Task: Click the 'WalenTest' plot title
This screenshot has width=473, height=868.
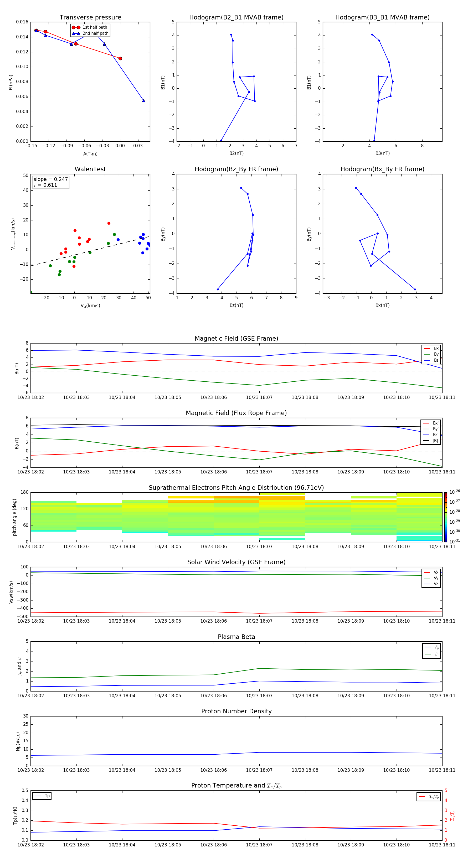Action: coord(90,169)
